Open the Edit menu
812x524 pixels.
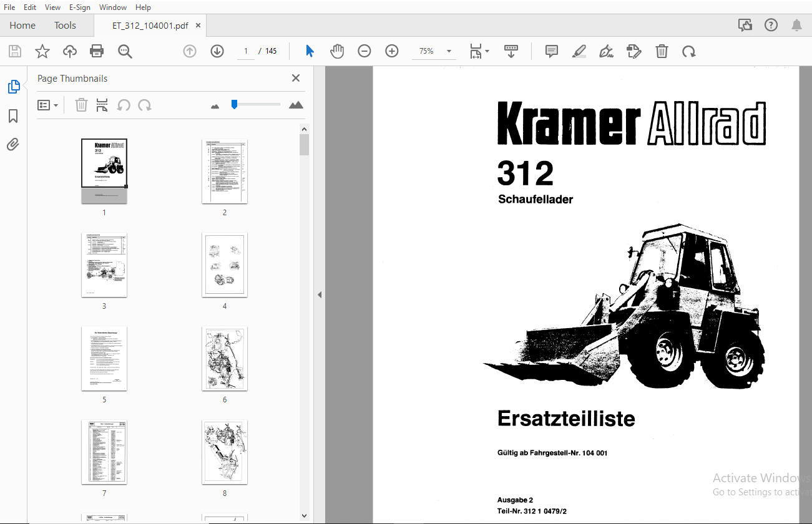pyautogui.click(x=30, y=7)
